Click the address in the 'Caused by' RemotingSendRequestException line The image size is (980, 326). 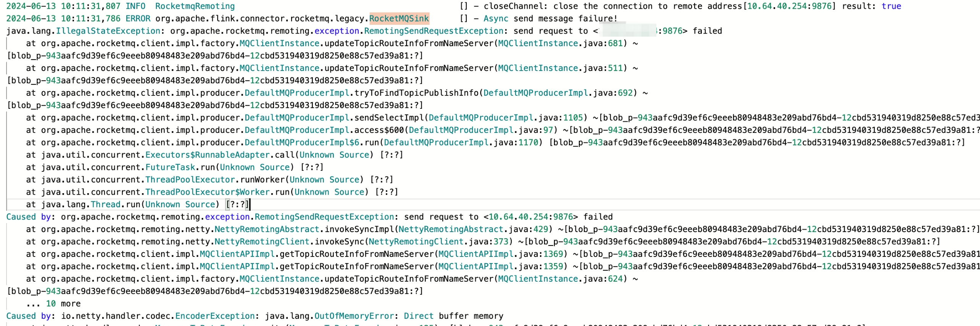pyautogui.click(x=530, y=217)
